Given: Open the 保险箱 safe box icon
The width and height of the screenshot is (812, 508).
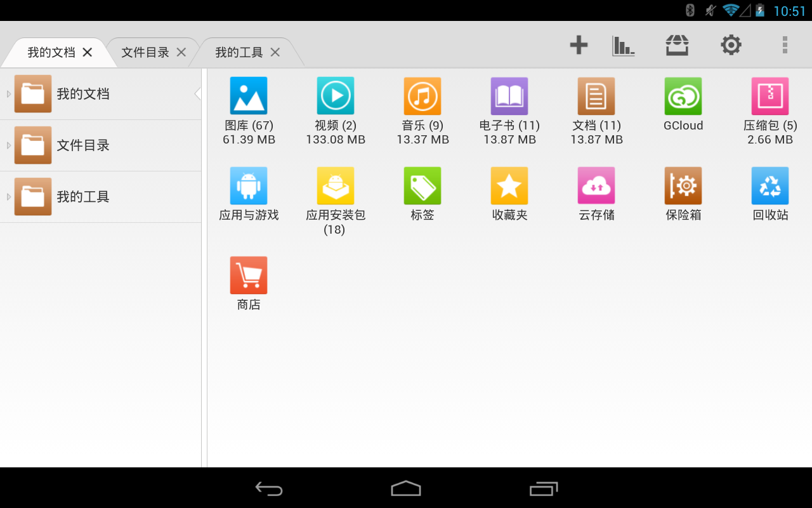Looking at the screenshot, I should pyautogui.click(x=683, y=185).
